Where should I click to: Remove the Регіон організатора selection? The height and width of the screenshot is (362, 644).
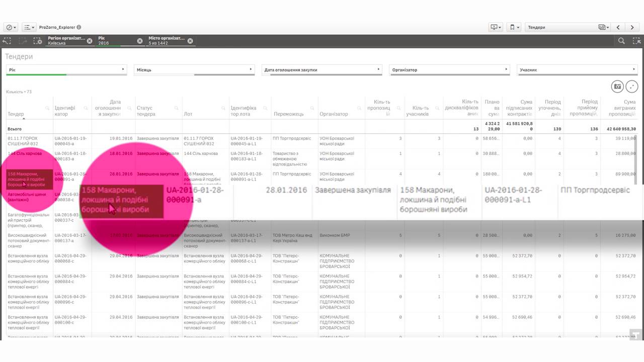coord(90,41)
